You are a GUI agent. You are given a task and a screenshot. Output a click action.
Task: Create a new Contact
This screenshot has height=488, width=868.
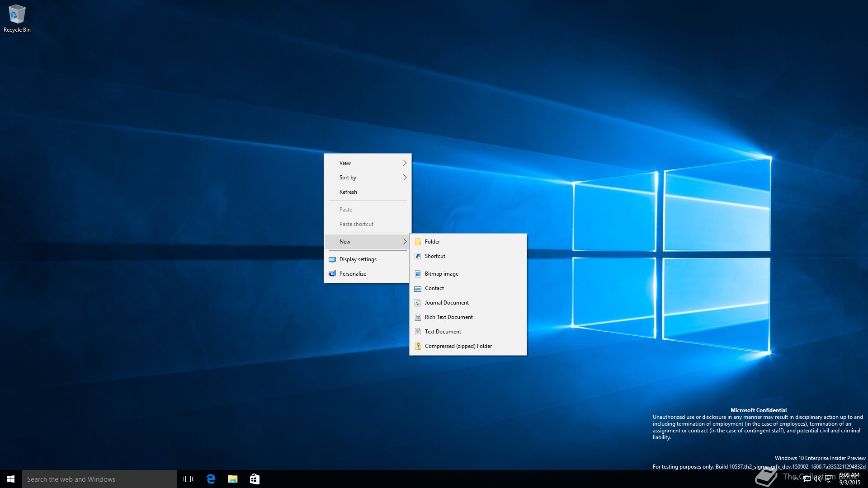468,288
